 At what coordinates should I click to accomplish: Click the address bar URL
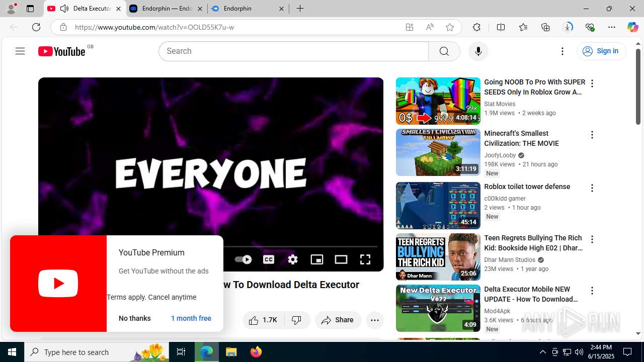click(x=154, y=27)
